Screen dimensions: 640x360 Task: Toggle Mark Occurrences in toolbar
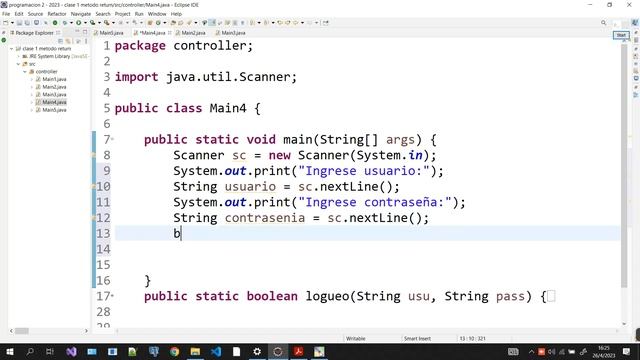212,23
